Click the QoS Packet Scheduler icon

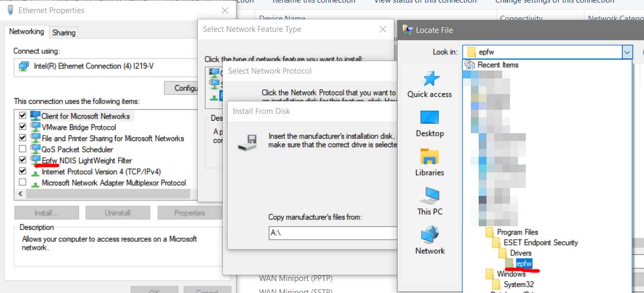[36, 149]
